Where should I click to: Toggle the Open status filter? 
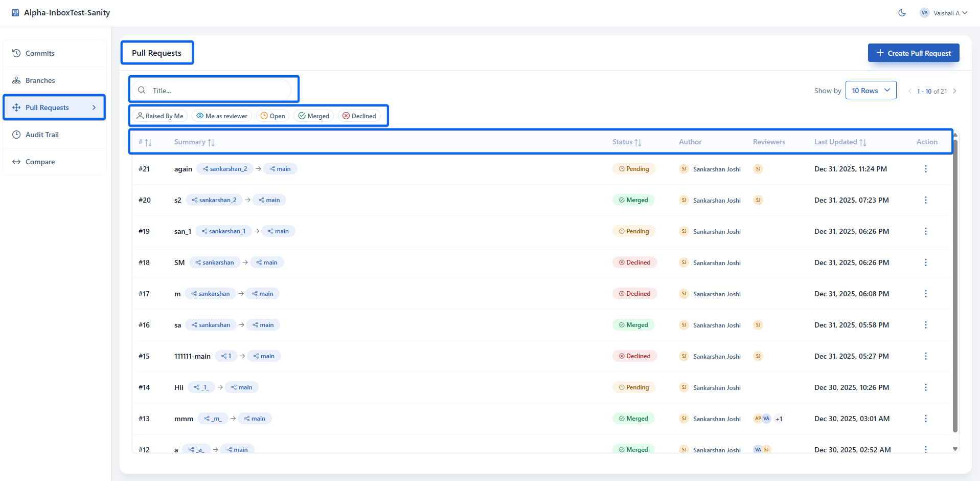click(x=273, y=116)
